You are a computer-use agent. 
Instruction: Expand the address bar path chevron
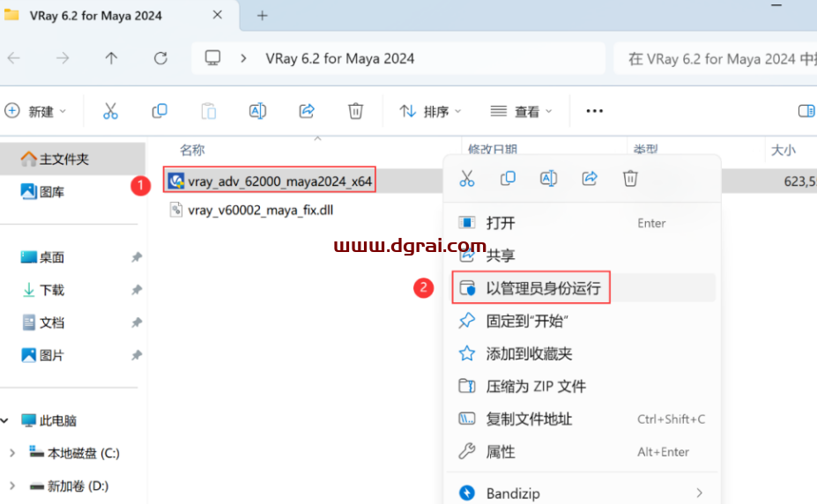[243, 58]
